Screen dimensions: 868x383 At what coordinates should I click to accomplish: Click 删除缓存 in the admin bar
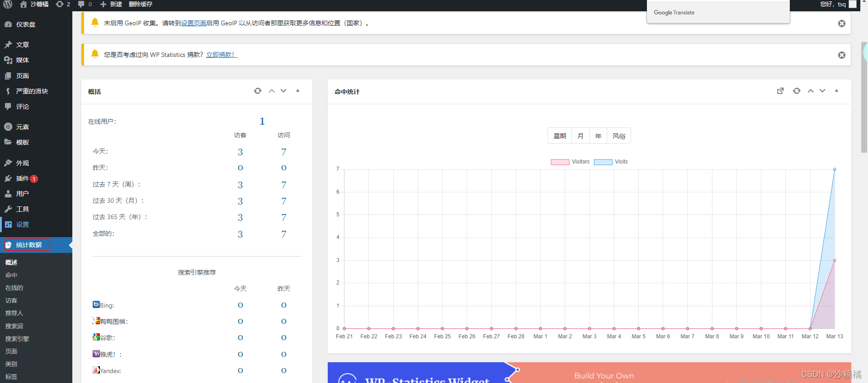coord(141,4)
